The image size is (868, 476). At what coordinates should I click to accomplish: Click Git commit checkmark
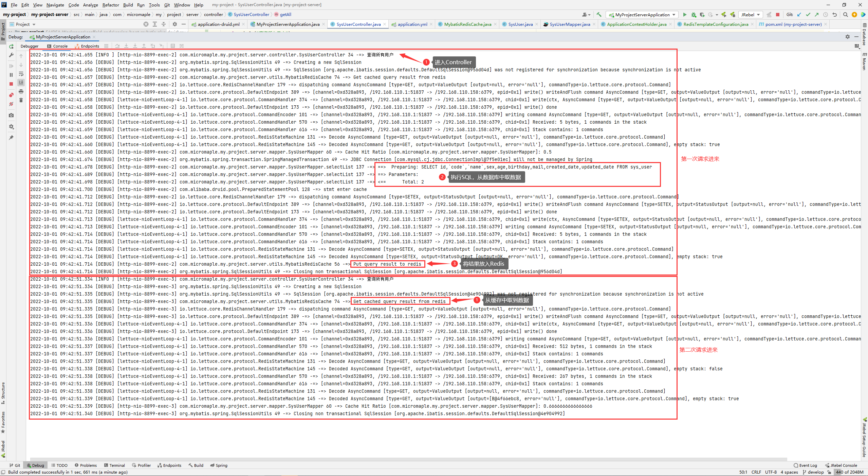(x=808, y=15)
